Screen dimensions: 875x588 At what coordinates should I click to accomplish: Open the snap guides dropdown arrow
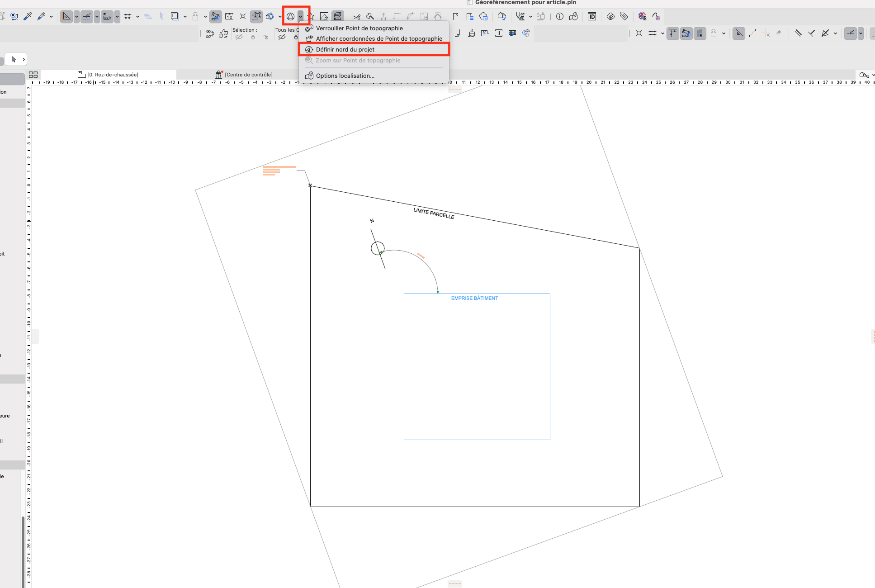click(x=97, y=17)
